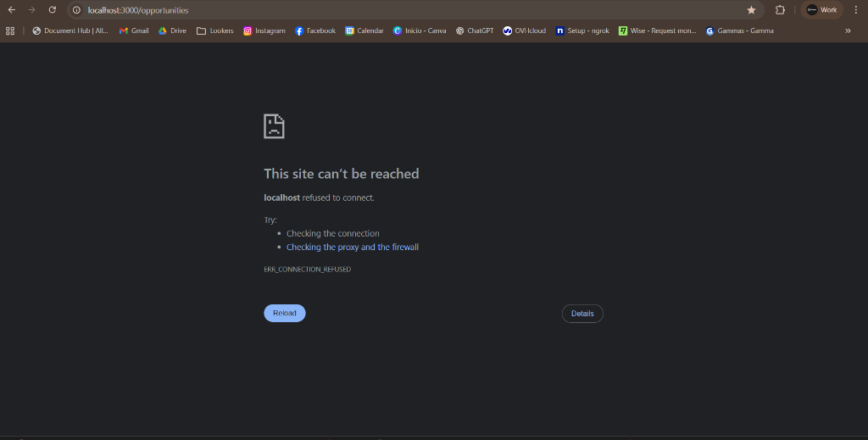Open the Facebook bookmark
This screenshot has width=868, height=440.
(x=315, y=31)
